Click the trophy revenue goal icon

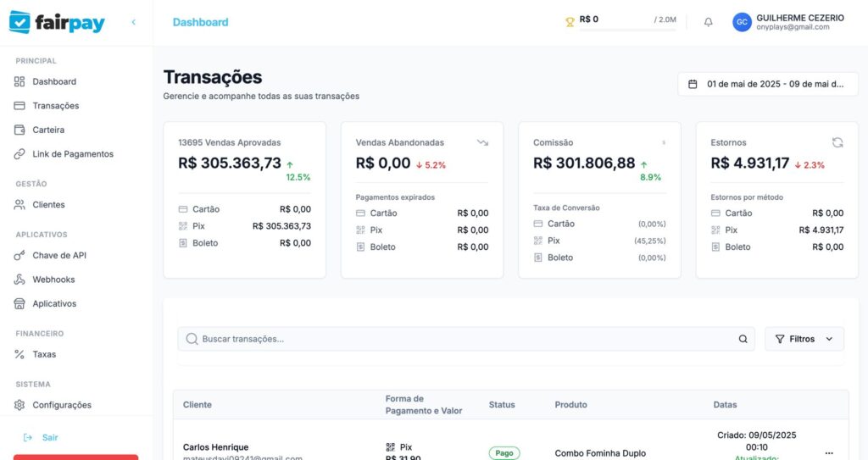coord(570,22)
